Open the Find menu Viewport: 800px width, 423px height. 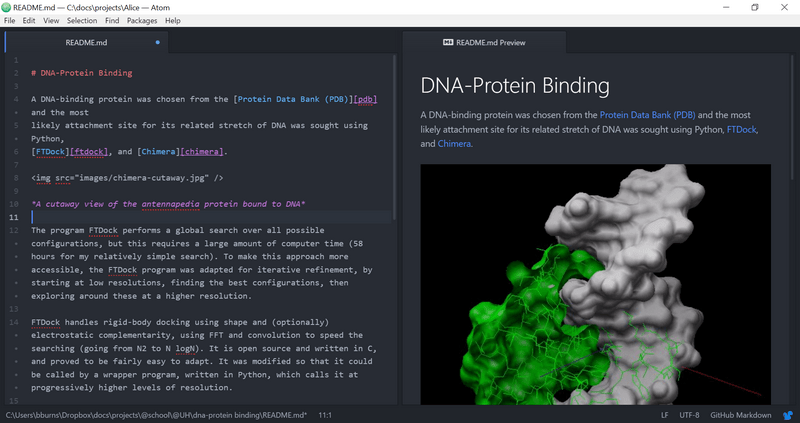pyautogui.click(x=112, y=21)
